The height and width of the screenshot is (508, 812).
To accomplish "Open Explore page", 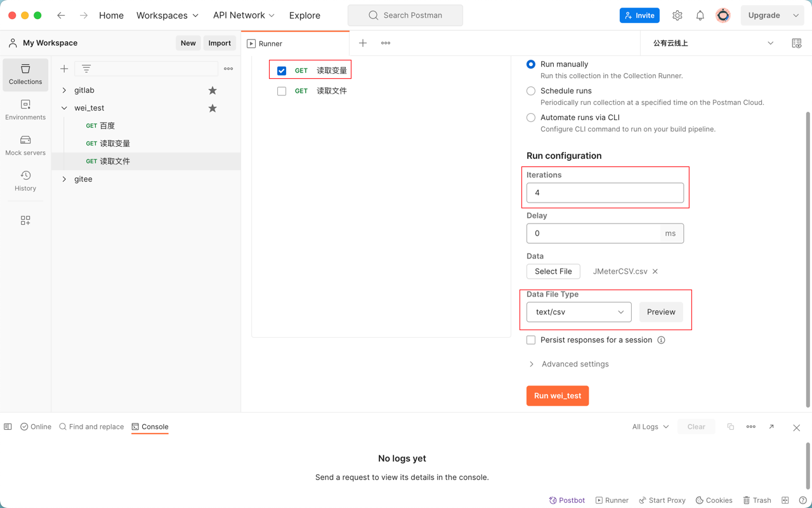I will [304, 15].
